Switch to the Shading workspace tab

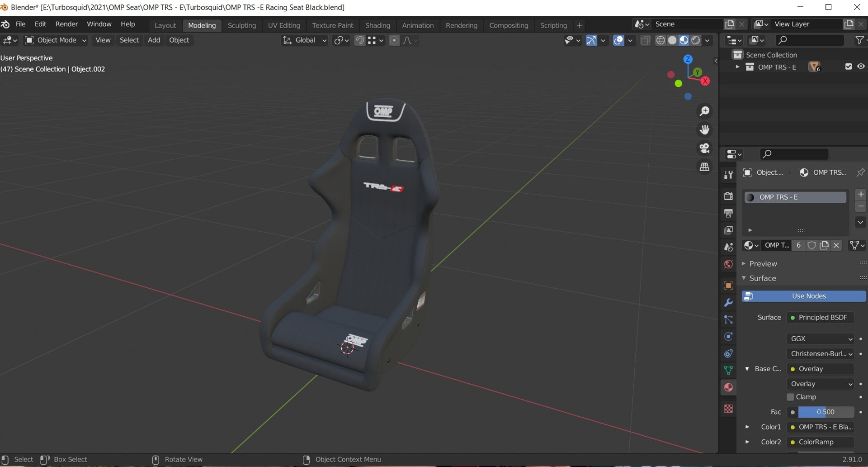[x=377, y=25]
